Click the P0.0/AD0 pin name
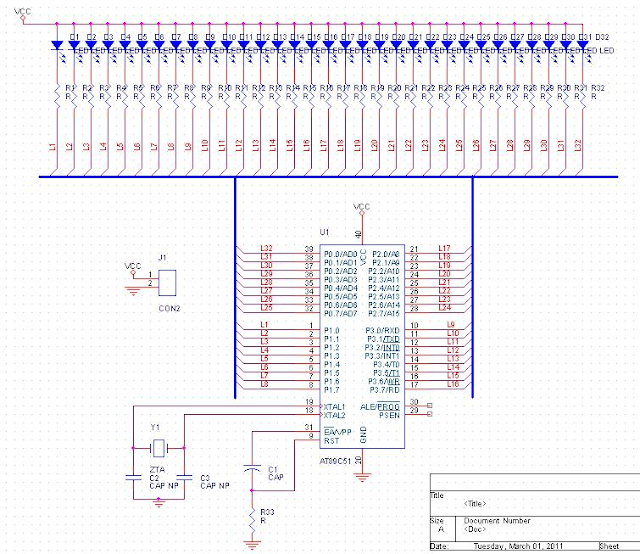The width and height of the screenshot is (640, 554). click(x=340, y=254)
